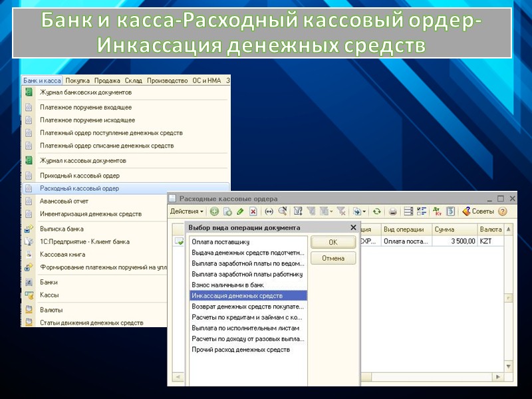Click the Set date interval icon
Screen dimensions: 532x399
[269, 211]
